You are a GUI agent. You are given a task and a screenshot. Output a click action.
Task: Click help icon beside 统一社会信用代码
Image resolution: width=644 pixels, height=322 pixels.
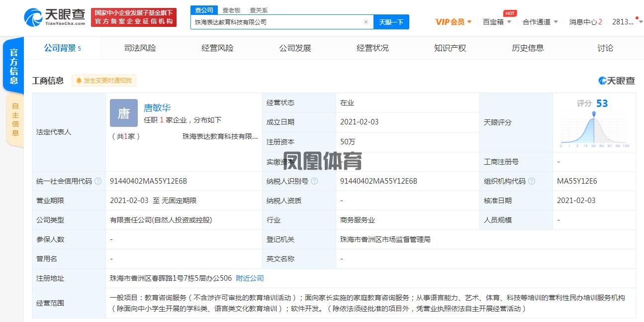98,181
